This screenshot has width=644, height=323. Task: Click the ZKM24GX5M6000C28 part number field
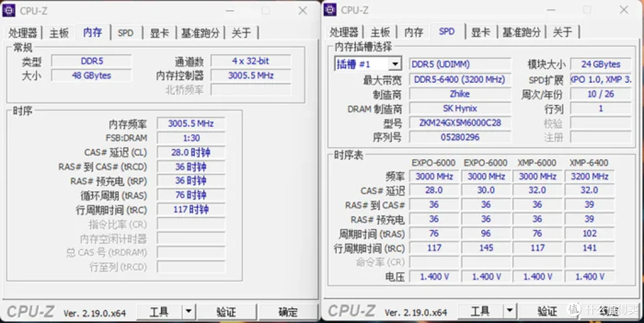pos(460,123)
